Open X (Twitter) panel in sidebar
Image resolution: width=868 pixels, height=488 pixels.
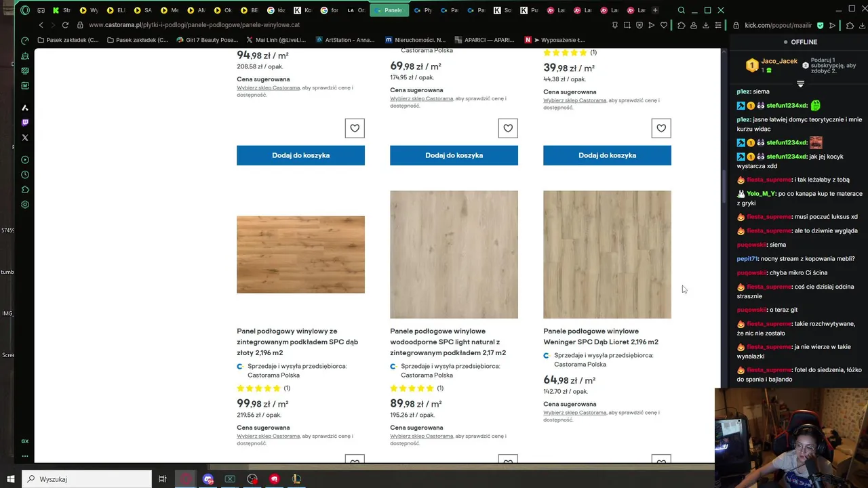25,138
